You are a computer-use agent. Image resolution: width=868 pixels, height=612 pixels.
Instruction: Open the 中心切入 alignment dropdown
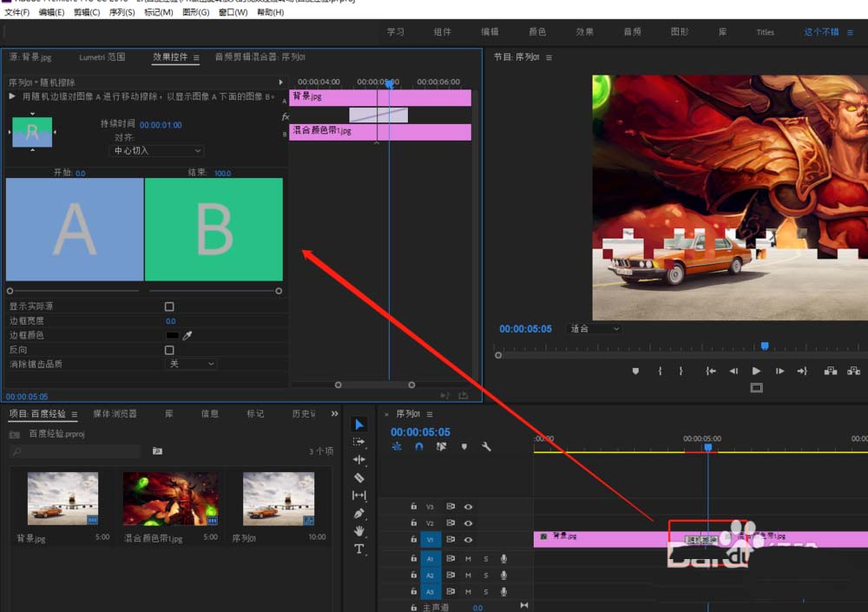pos(157,151)
